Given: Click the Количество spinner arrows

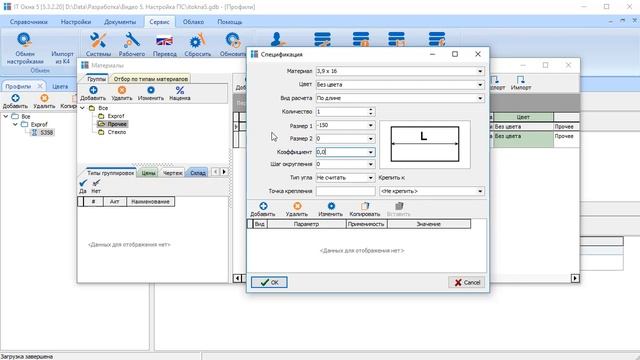Looking at the screenshot, I should coord(371,111).
